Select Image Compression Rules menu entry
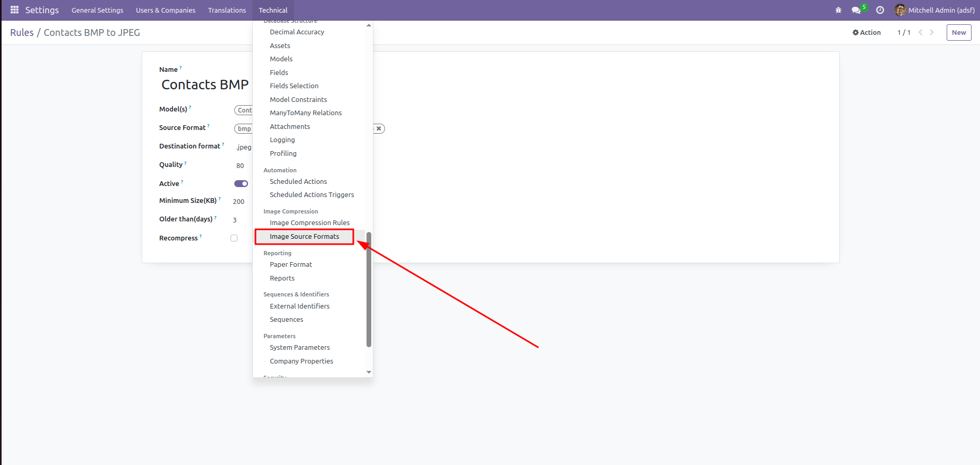 310,222
